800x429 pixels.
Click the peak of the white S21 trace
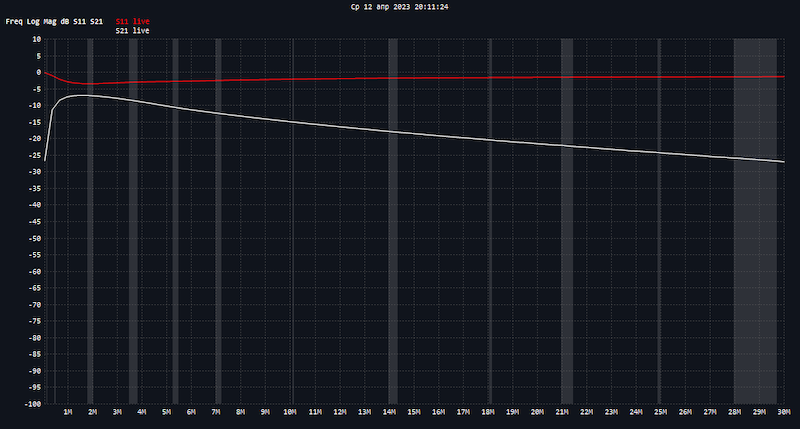click(80, 96)
